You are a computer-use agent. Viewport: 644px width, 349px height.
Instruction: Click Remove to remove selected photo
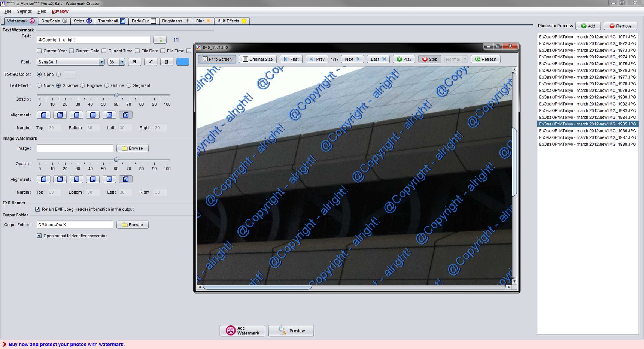point(620,26)
